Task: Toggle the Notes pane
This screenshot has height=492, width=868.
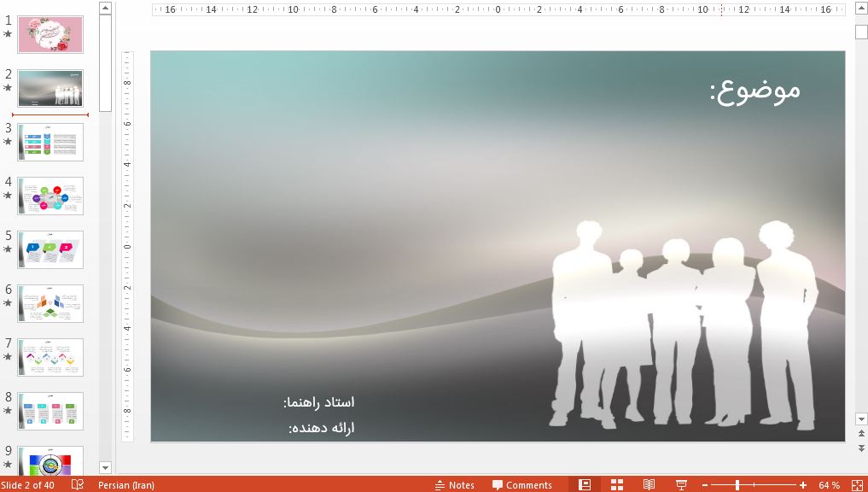Action: coord(456,484)
